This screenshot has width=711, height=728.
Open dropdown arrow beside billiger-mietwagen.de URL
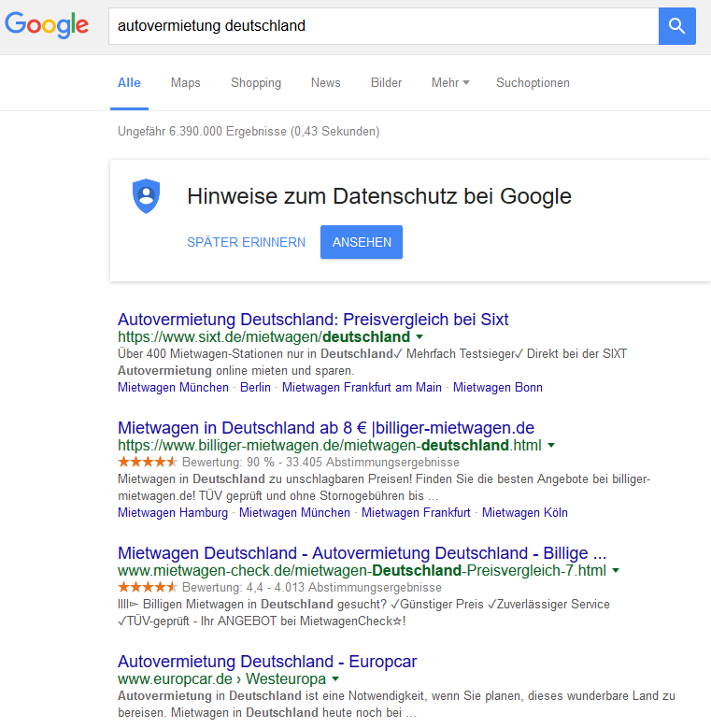tap(551, 446)
